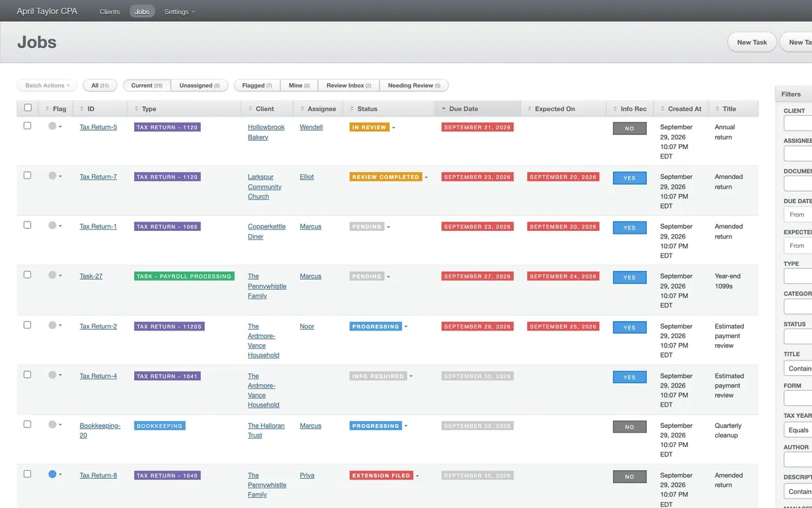Open Review Completed status dropdown for Tax Return-7

[x=426, y=177]
